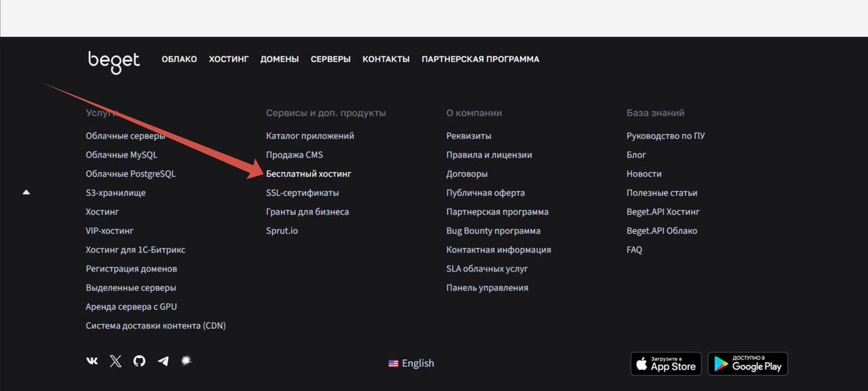Viewport: 868px width, 391px height.
Task: Open the Beget.API Хостинг link
Action: point(663,212)
